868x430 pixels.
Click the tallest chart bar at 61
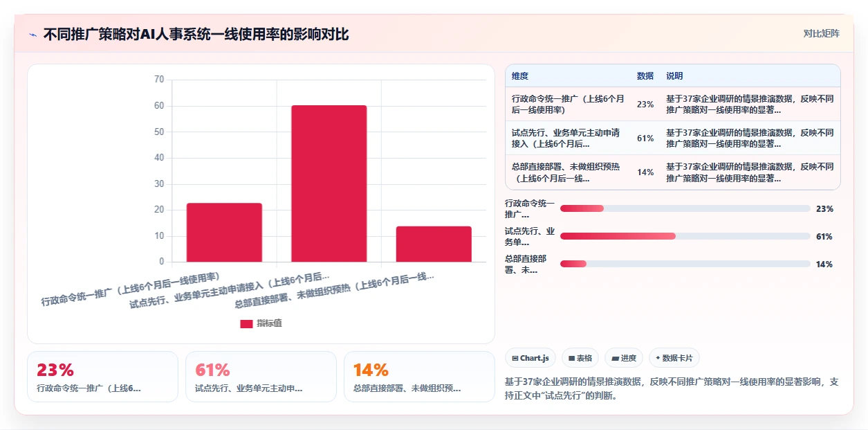point(329,183)
